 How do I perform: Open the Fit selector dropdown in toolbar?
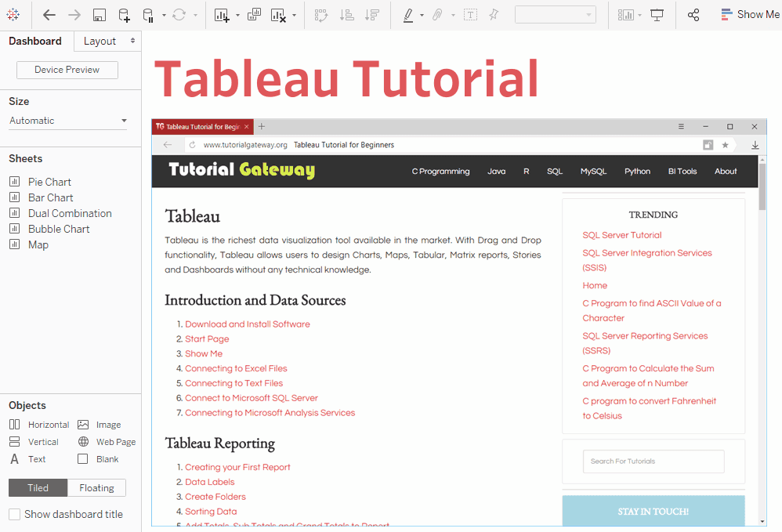pos(555,15)
